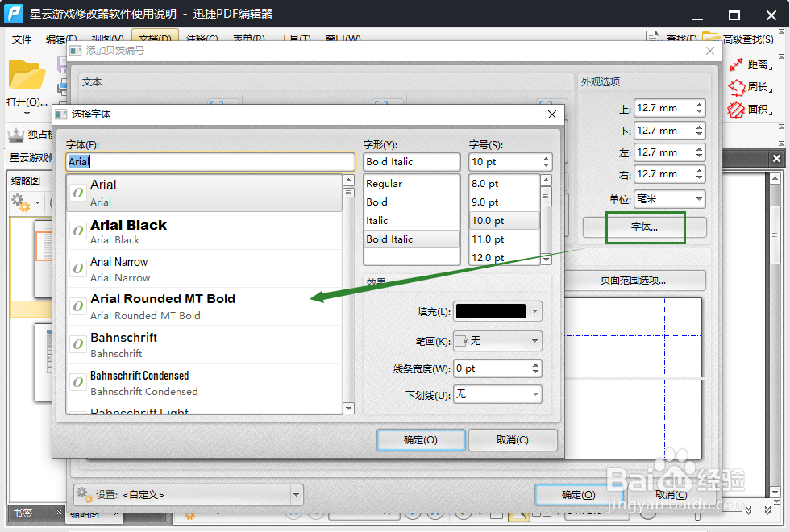Select the 面积 area measuring tool
Screen dimensions: 790x532
point(750,110)
